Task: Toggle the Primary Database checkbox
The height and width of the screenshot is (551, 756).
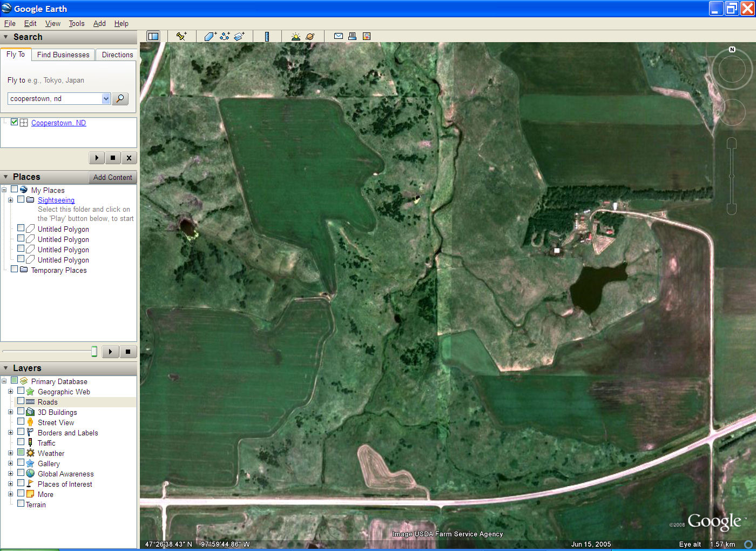Action: 14,380
